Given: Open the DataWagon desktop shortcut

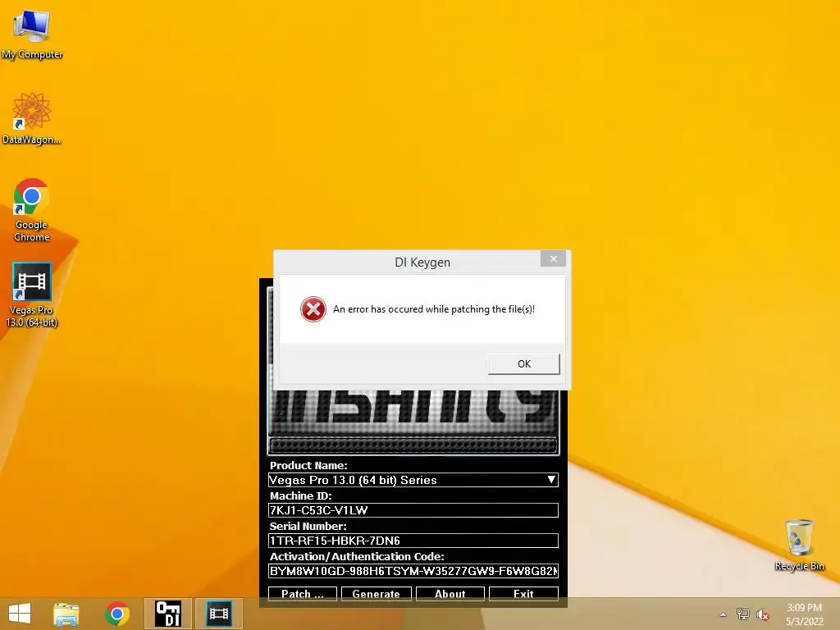Looking at the screenshot, I should click(32, 118).
